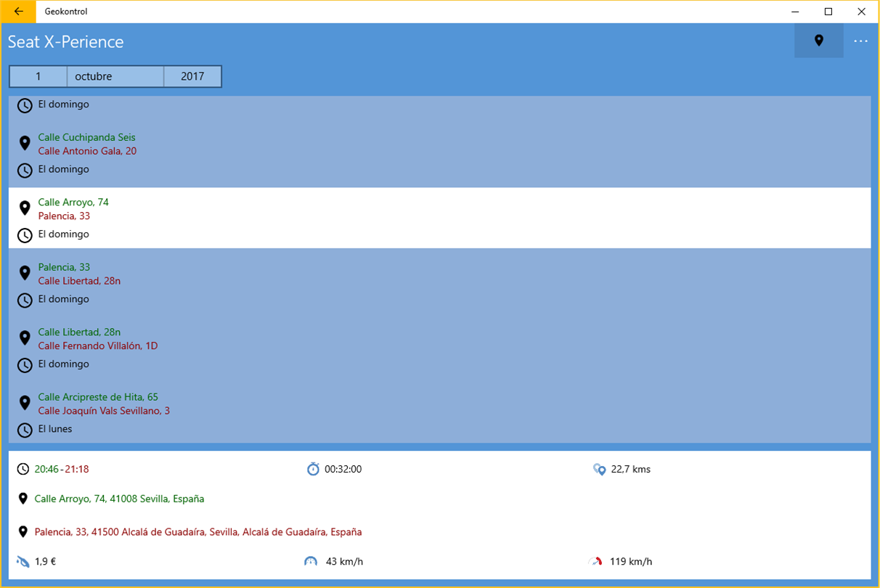The image size is (880, 588).
Task: Click the maximum speed gauge icon
Action: click(596, 561)
